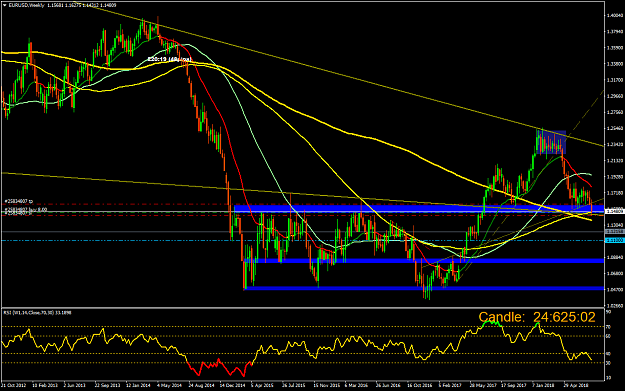Open the EURUSD Weekly chart dropdown arrow

point(4,5)
